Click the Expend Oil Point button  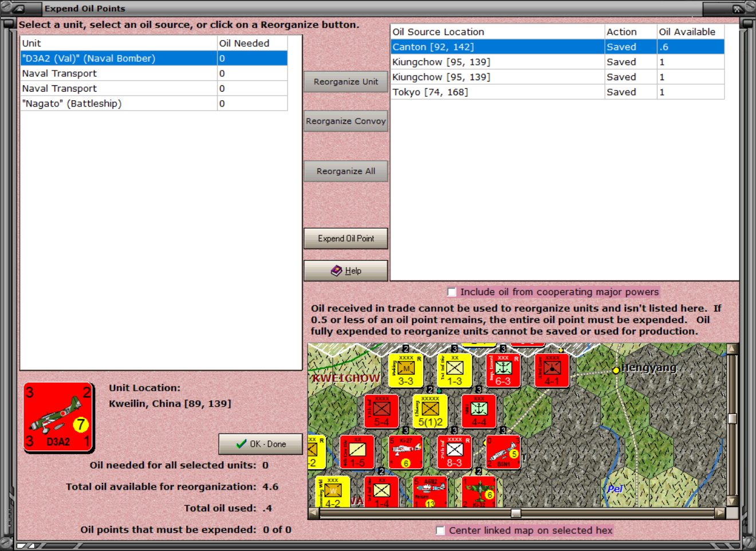point(346,239)
